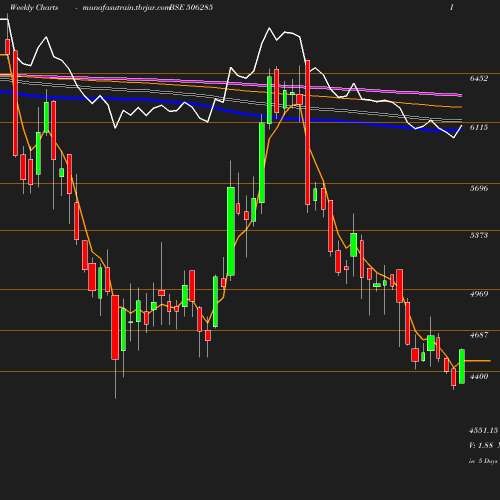The height and width of the screenshot is (500, 500).
Task: Select the 4551.15 closing price value
Action: click(x=484, y=430)
